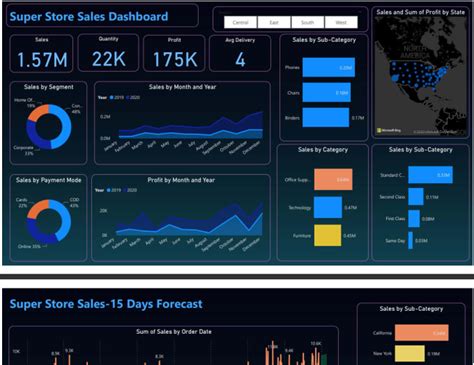
Task: Click the First Class ship mode bar
Action: (x=414, y=219)
